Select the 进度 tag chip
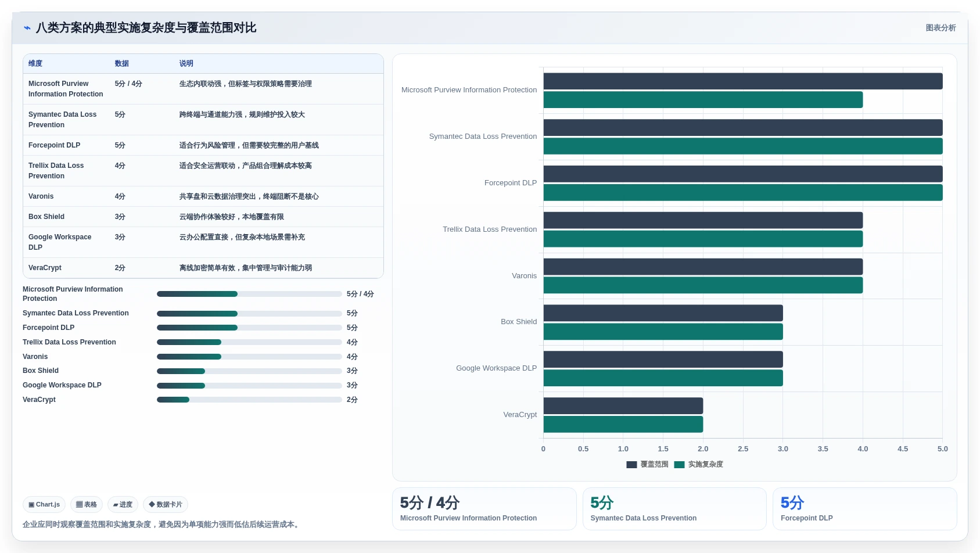Image resolution: width=980 pixels, height=553 pixels. pyautogui.click(x=123, y=505)
